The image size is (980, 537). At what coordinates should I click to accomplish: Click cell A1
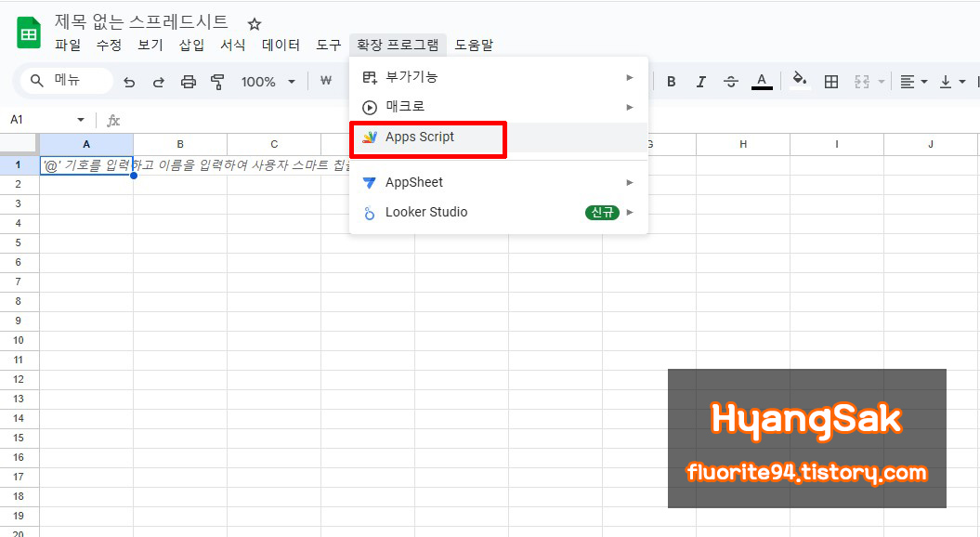click(x=86, y=165)
